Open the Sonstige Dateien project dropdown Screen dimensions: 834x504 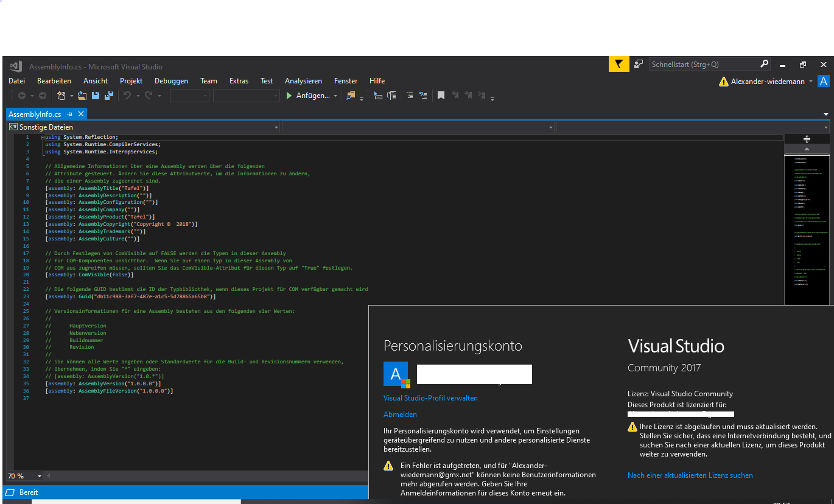click(143, 127)
